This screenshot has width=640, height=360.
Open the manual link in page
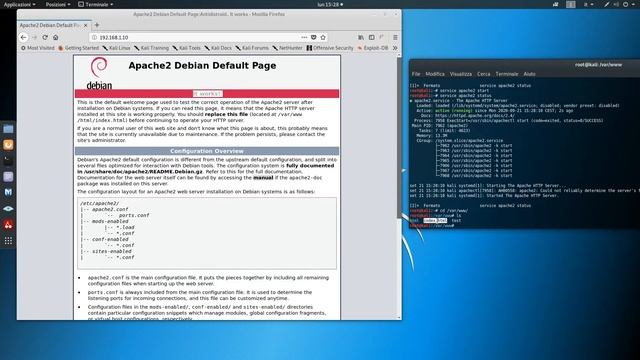tap(263, 178)
